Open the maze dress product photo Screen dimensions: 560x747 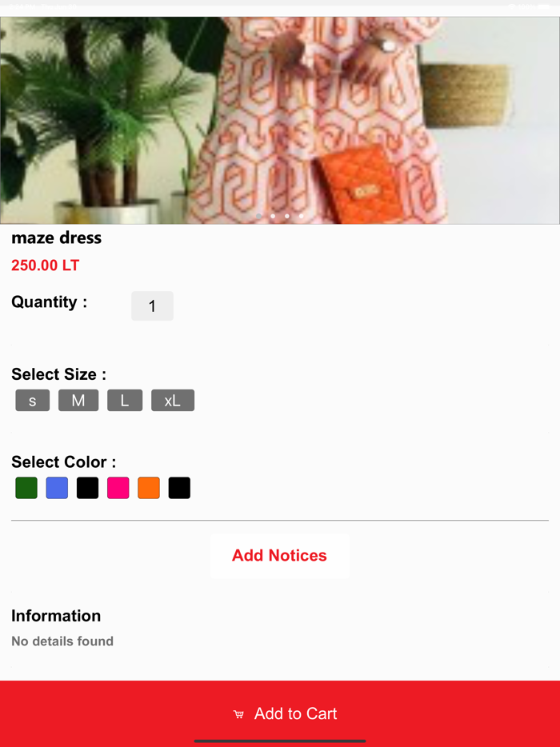pyautogui.click(x=280, y=120)
